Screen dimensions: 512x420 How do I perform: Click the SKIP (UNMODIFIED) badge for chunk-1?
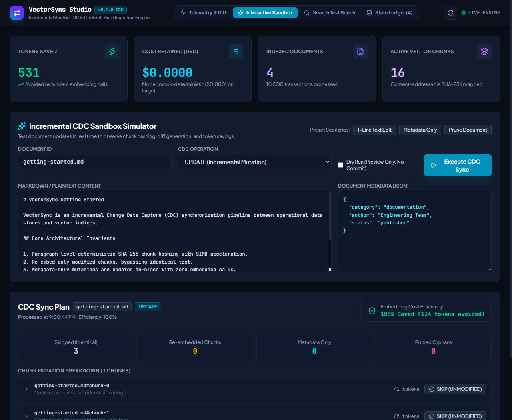pos(455,416)
